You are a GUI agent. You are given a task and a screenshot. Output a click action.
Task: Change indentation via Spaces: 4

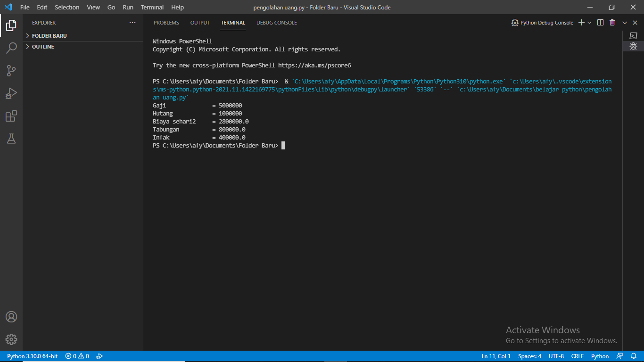point(529,356)
